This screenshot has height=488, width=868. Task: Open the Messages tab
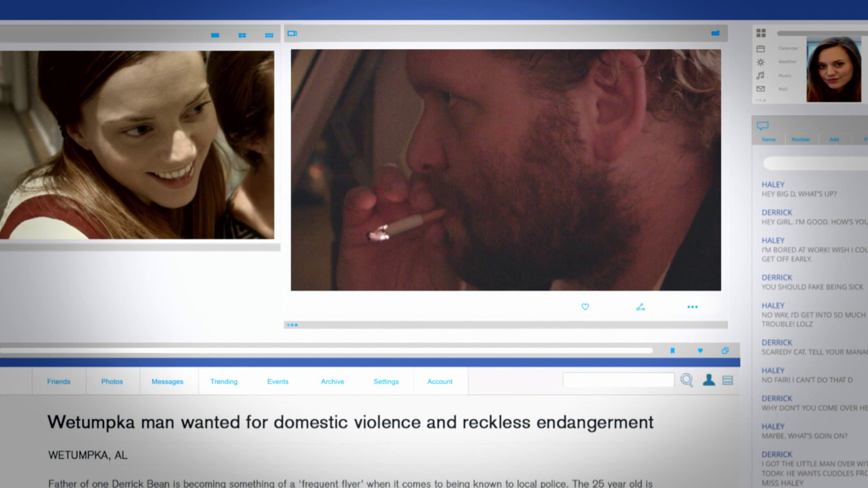pyautogui.click(x=167, y=381)
